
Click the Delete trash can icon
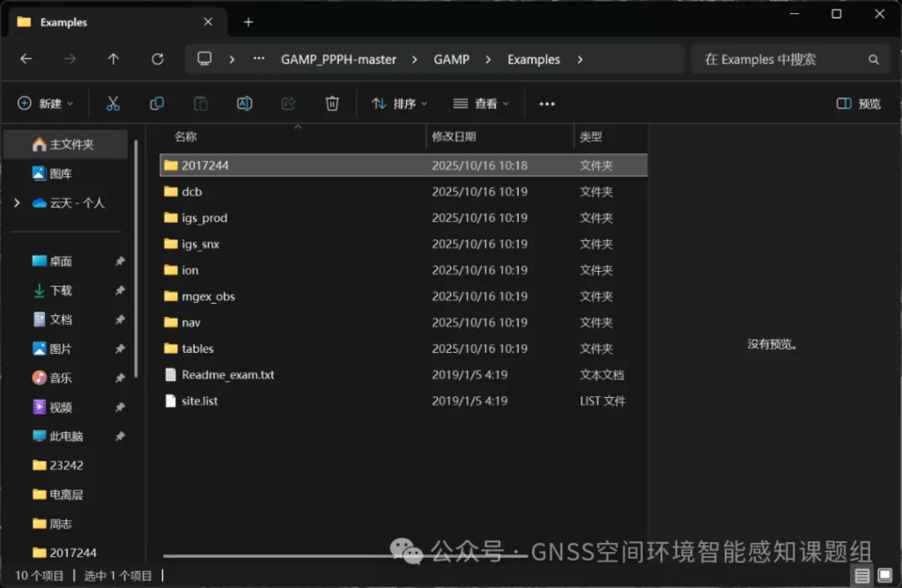click(x=332, y=104)
